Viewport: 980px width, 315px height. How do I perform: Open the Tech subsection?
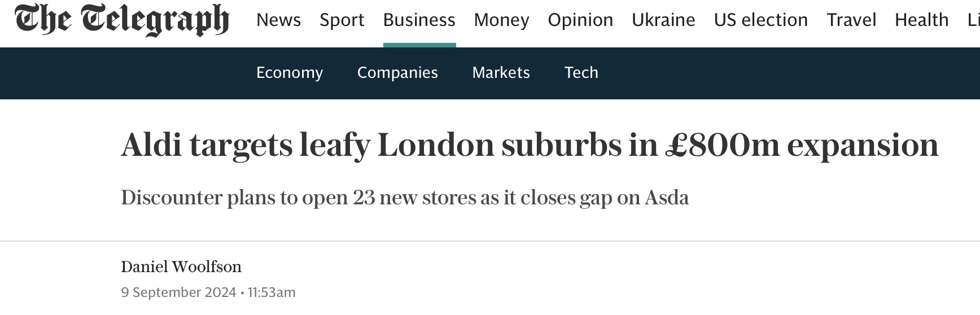[x=581, y=73]
